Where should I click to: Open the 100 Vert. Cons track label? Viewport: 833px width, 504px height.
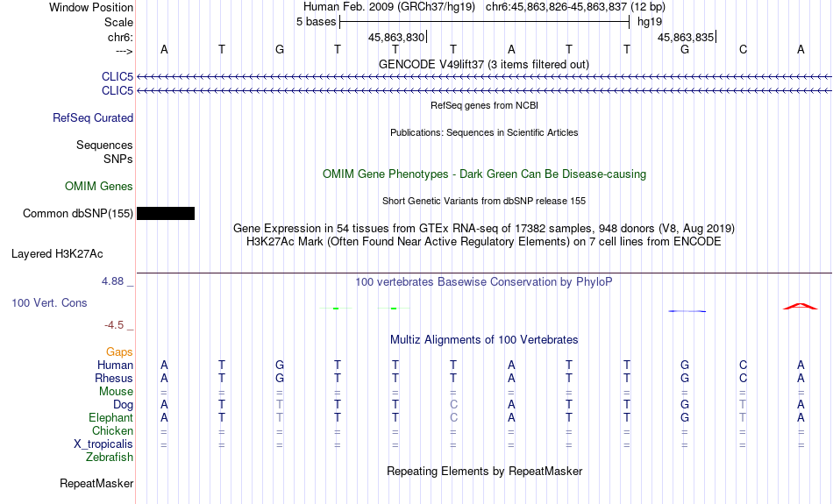click(x=49, y=302)
